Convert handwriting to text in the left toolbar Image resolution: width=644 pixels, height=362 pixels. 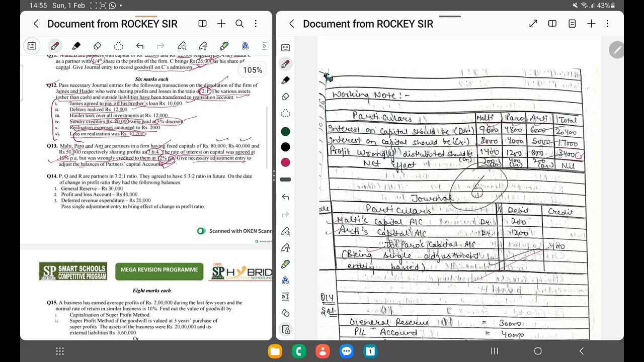point(203,46)
